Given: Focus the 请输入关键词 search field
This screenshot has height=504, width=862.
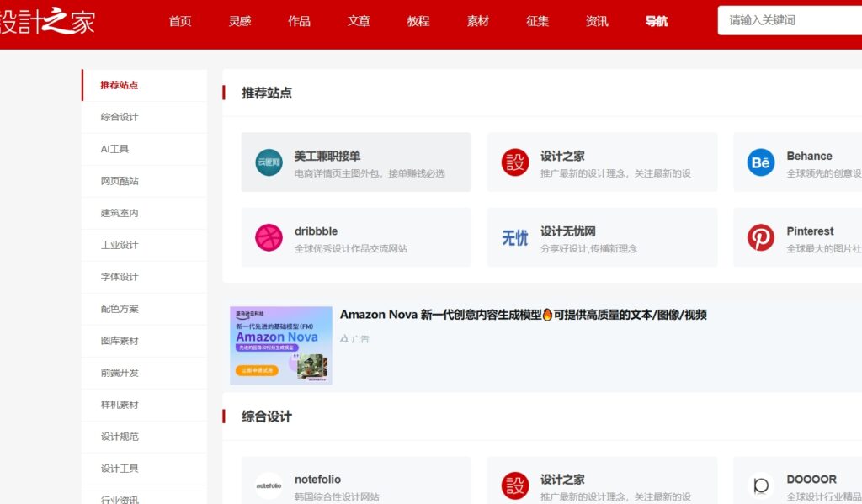Looking at the screenshot, I should click(790, 20).
